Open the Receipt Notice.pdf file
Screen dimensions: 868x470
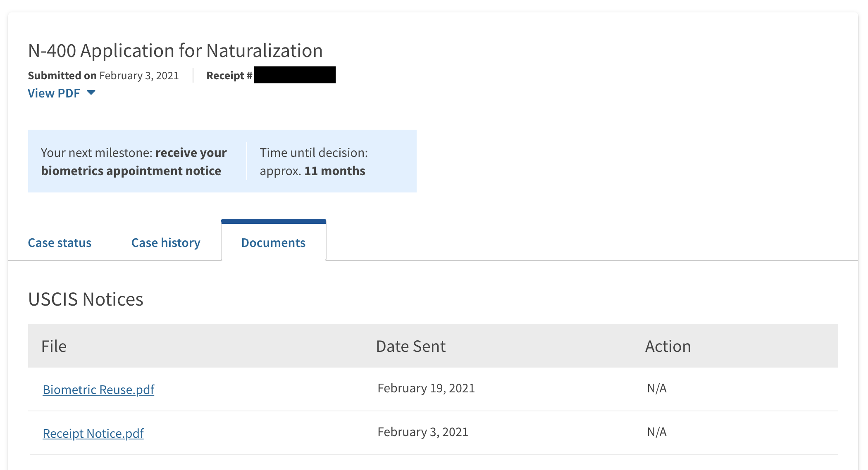tap(93, 433)
